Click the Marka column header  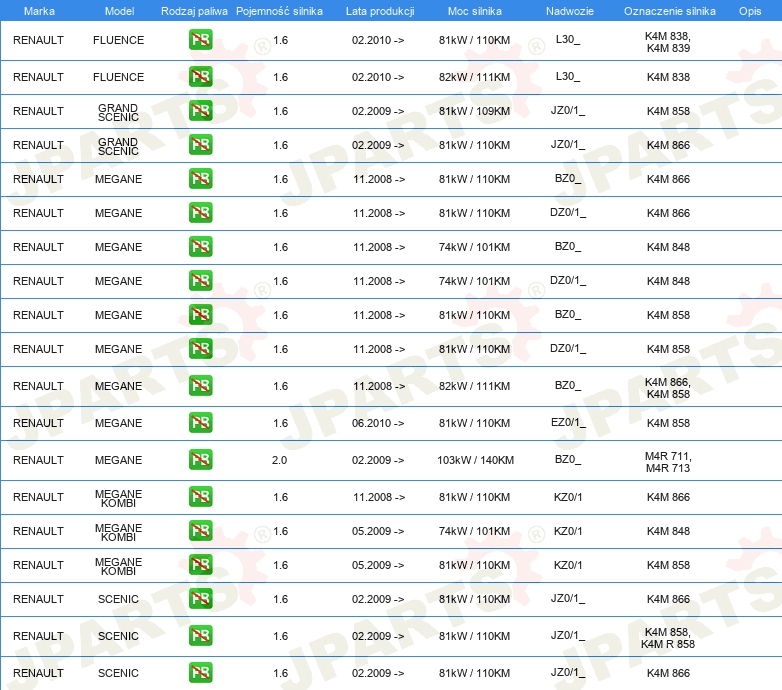click(x=38, y=10)
